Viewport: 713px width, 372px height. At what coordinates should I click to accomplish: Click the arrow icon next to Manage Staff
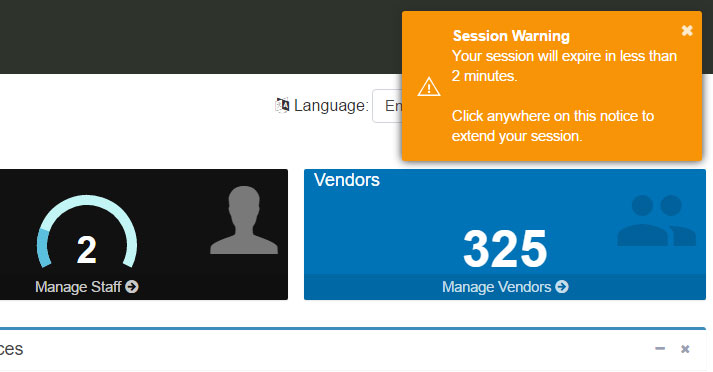132,287
